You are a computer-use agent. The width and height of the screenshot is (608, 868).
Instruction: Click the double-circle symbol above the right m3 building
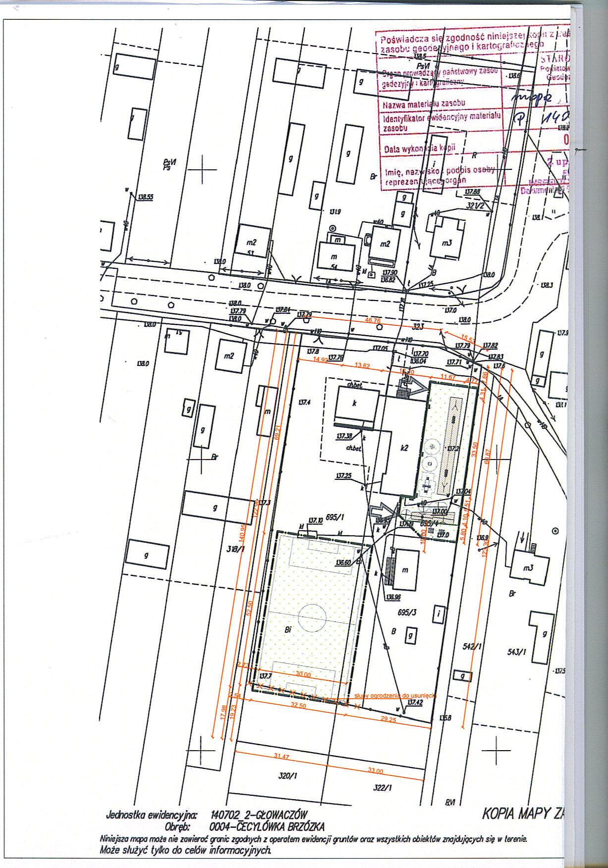pyautogui.click(x=555, y=531)
